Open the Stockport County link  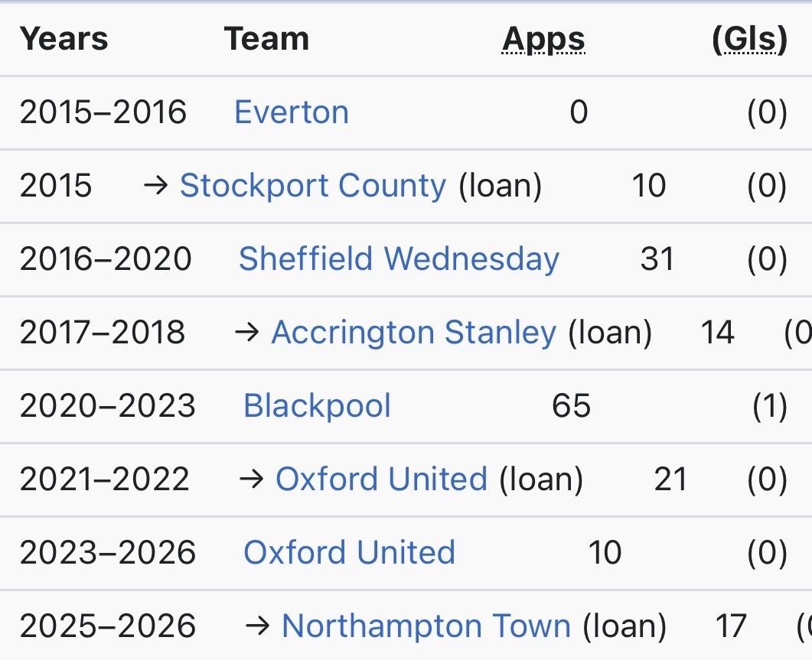(313, 185)
